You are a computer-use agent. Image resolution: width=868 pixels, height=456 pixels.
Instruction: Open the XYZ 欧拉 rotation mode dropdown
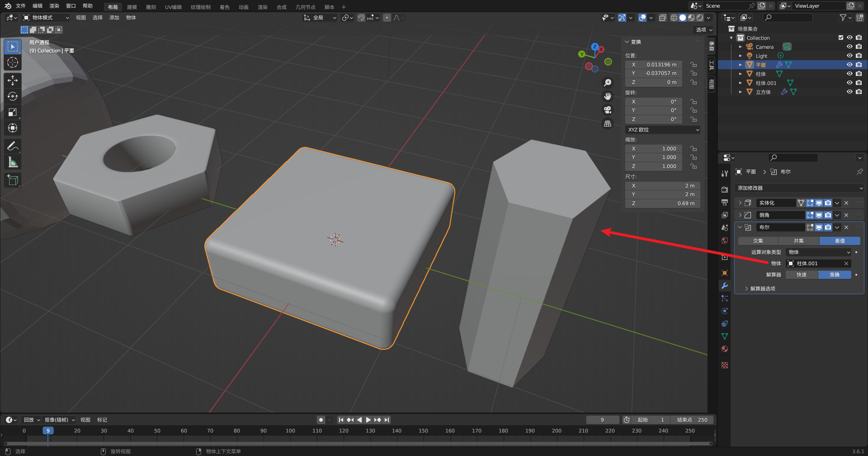tap(663, 130)
